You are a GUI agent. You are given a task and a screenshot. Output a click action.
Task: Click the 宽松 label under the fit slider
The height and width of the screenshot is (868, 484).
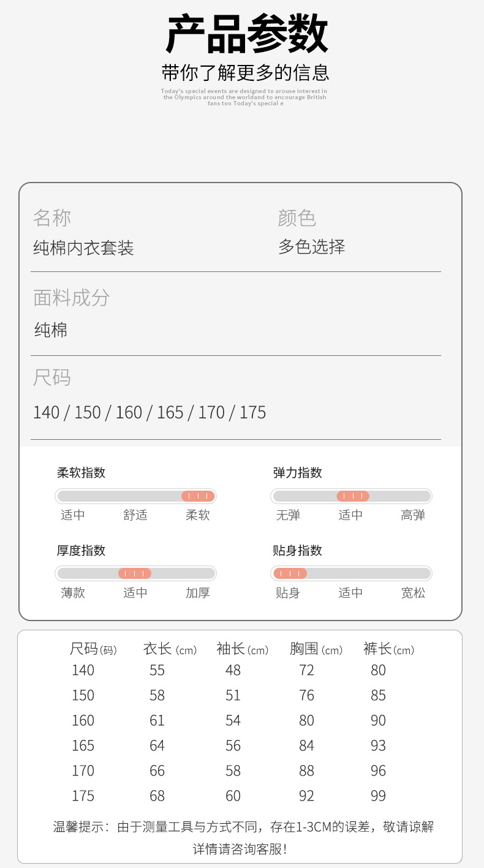(x=413, y=593)
